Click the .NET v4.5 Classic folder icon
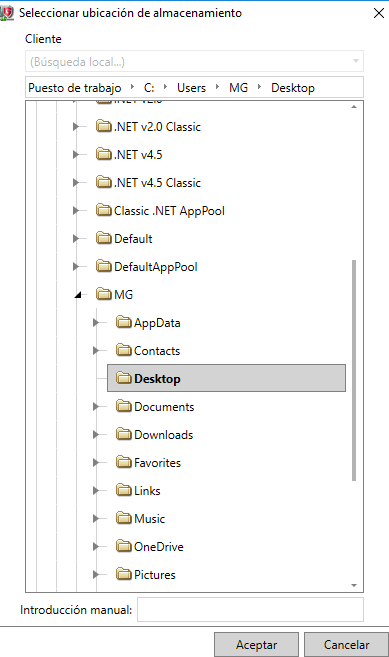The image size is (389, 657). pyautogui.click(x=104, y=182)
